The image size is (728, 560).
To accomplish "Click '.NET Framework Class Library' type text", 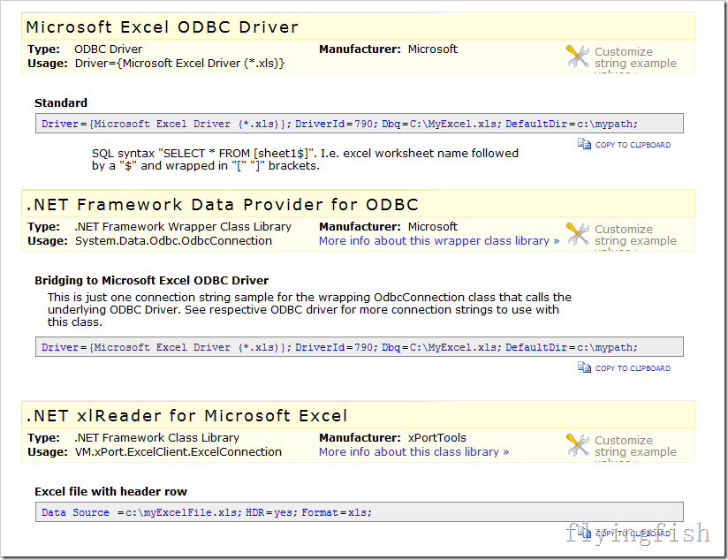I will 157,438.
